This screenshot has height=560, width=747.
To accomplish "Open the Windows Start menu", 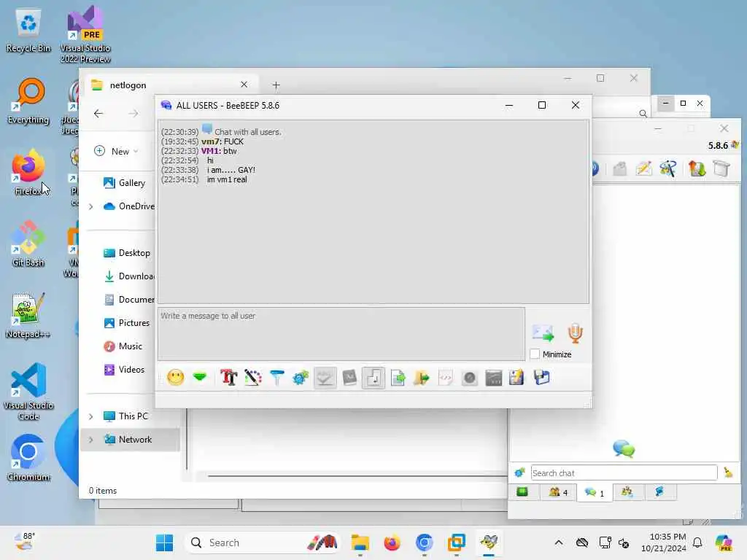I will click(x=164, y=542).
